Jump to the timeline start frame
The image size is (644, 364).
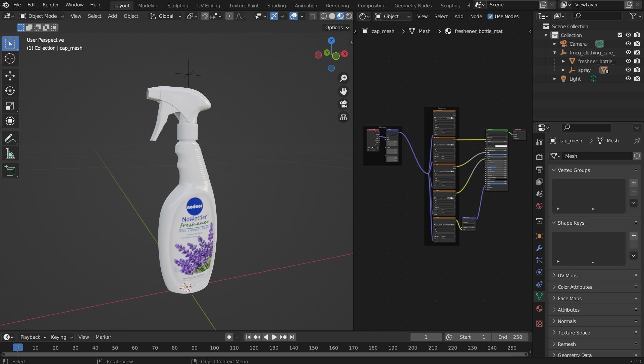pos(248,337)
